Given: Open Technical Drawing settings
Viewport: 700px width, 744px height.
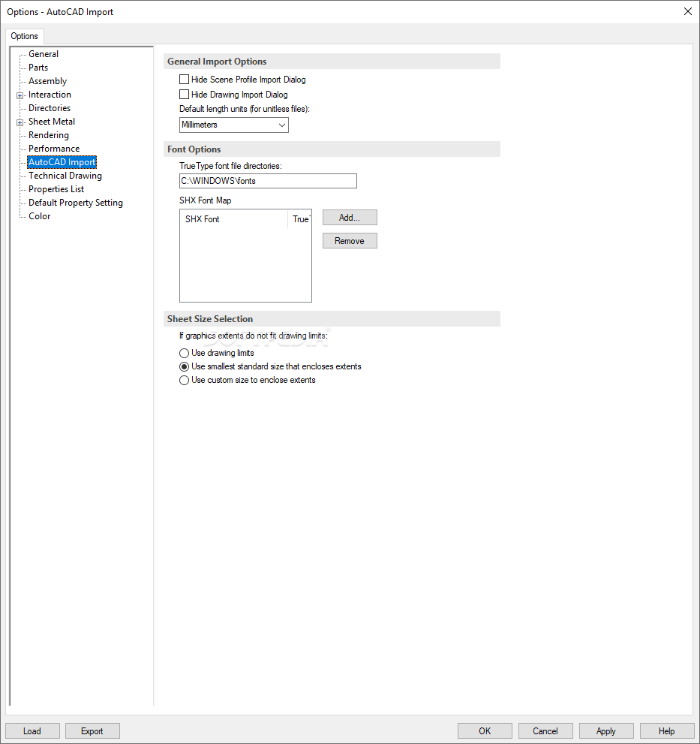Looking at the screenshot, I should tap(65, 176).
